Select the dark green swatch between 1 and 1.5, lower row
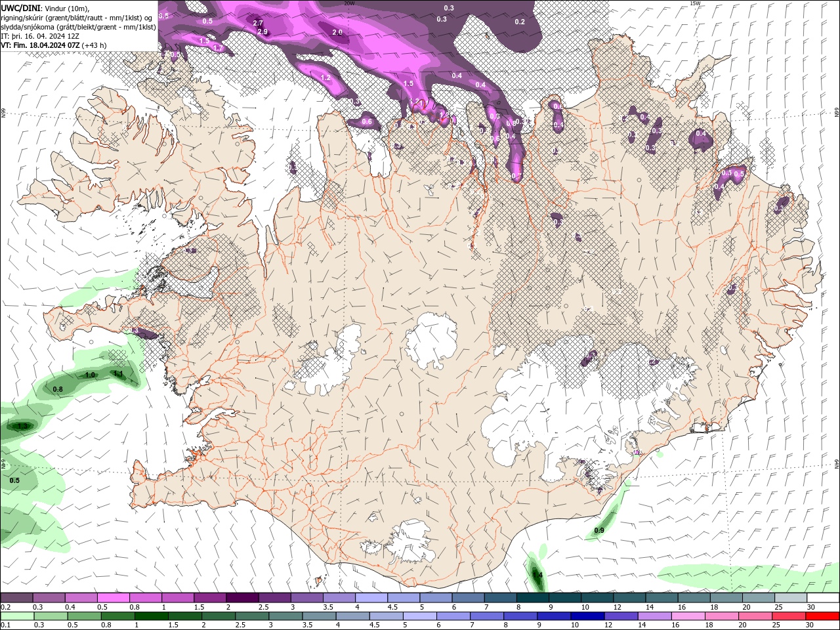The image size is (840, 630). pyautogui.click(x=152, y=616)
